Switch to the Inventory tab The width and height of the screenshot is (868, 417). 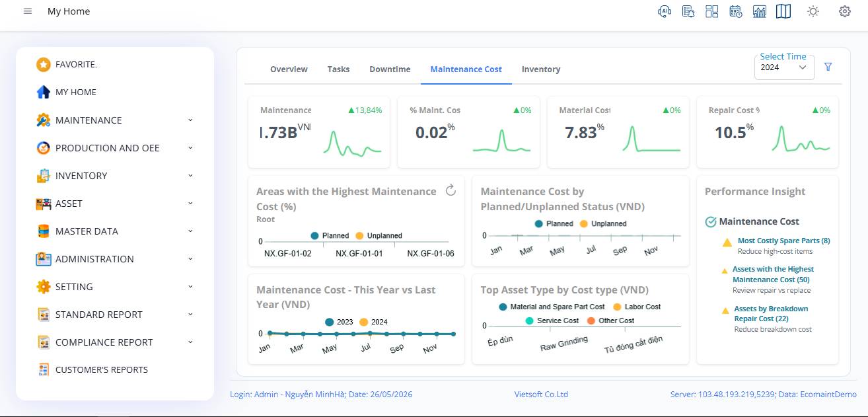[x=541, y=69]
